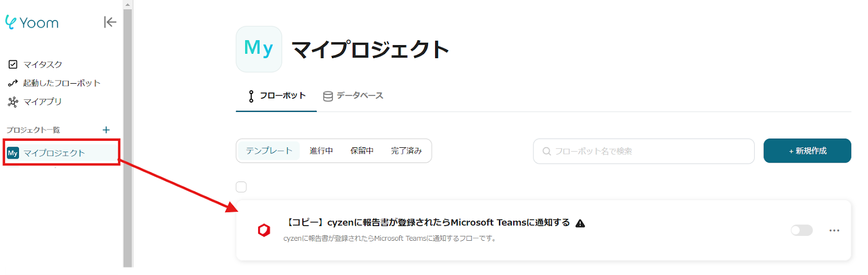Click the データベース cylinder icon
The image size is (868, 275).
328,96
